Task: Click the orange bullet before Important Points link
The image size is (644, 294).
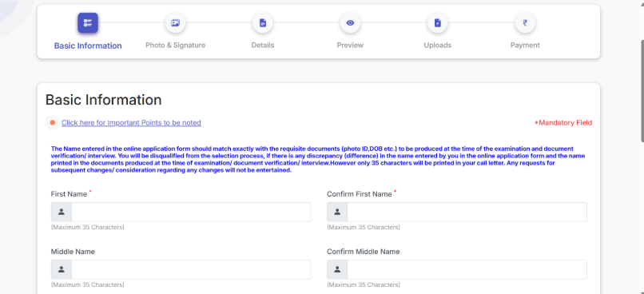Action: [x=53, y=122]
